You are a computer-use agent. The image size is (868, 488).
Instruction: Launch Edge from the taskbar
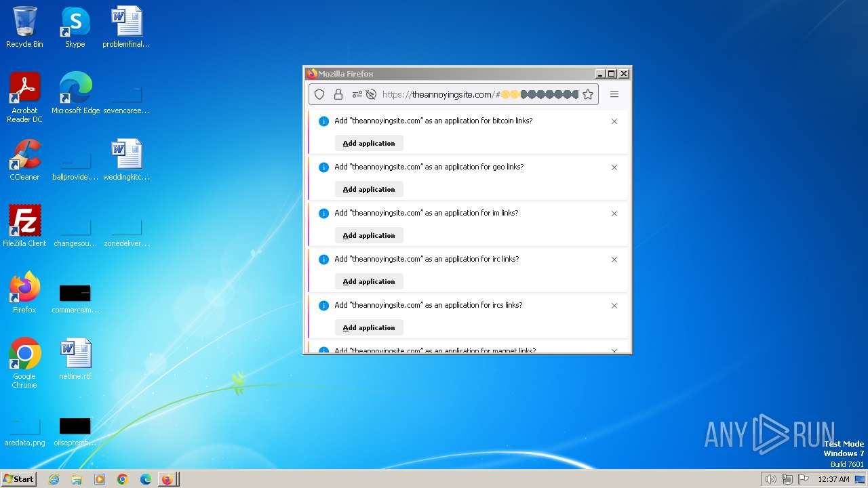click(146, 479)
